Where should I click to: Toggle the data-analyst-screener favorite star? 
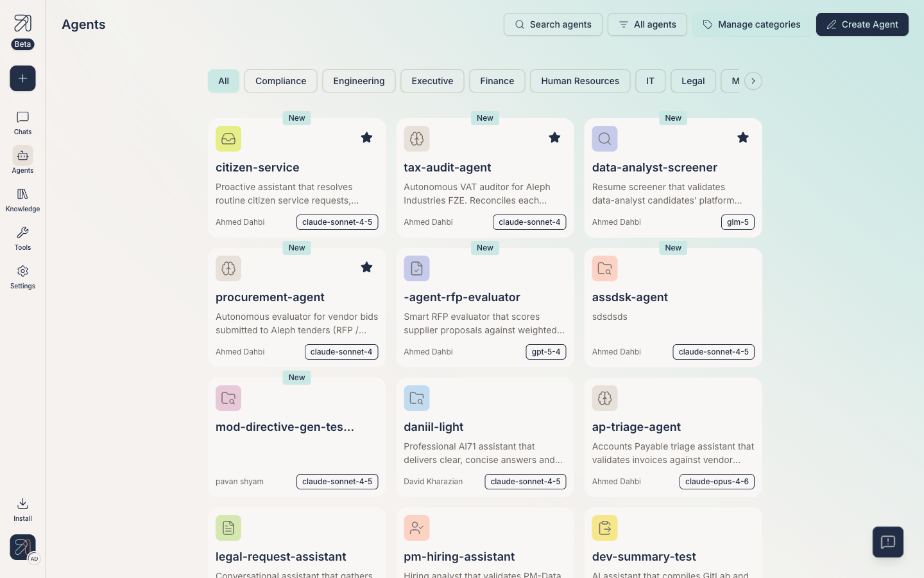[x=742, y=137]
